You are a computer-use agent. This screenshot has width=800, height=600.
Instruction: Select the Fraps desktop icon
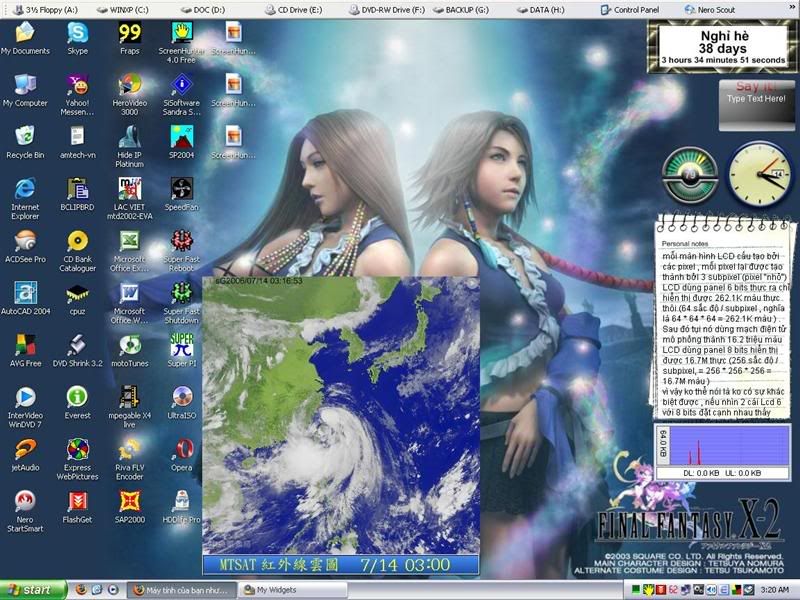(130, 38)
